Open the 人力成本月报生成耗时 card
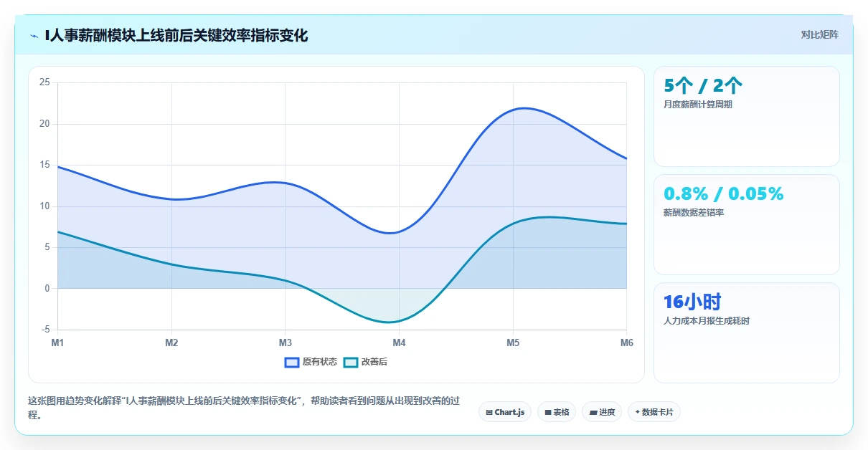The image size is (868, 450). 747,332
